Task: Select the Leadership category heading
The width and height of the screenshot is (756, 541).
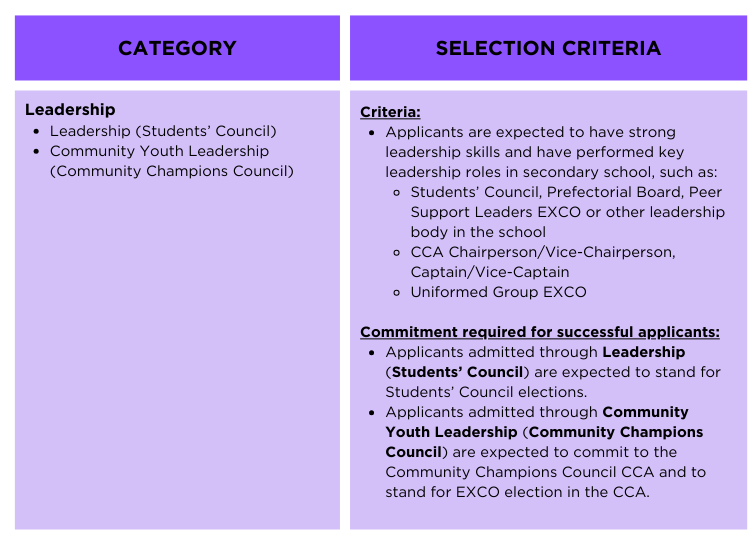Action: click(70, 109)
